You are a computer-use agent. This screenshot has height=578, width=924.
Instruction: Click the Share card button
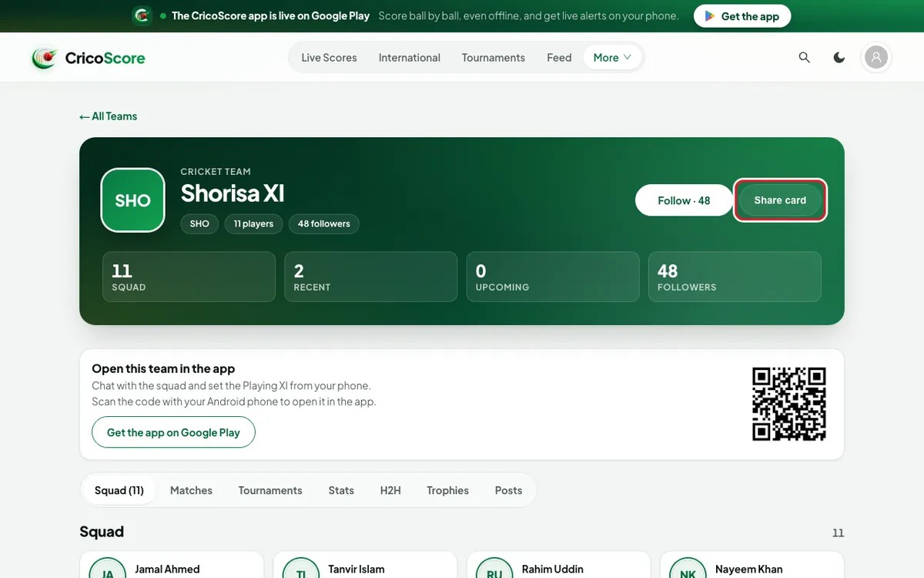[780, 200]
